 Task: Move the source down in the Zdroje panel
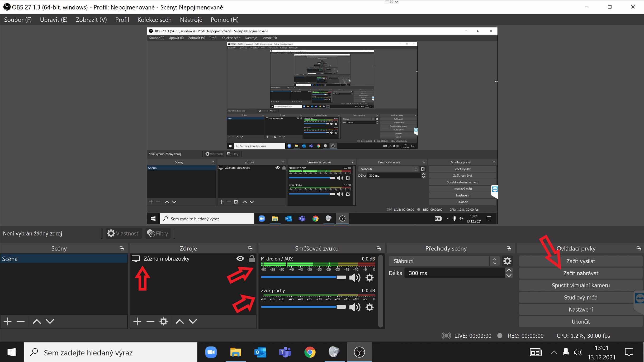(x=193, y=321)
